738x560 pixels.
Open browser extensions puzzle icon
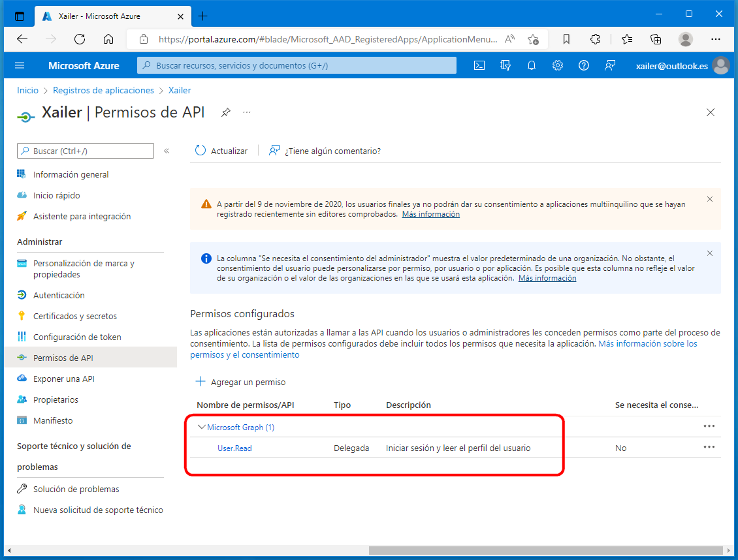pos(595,40)
